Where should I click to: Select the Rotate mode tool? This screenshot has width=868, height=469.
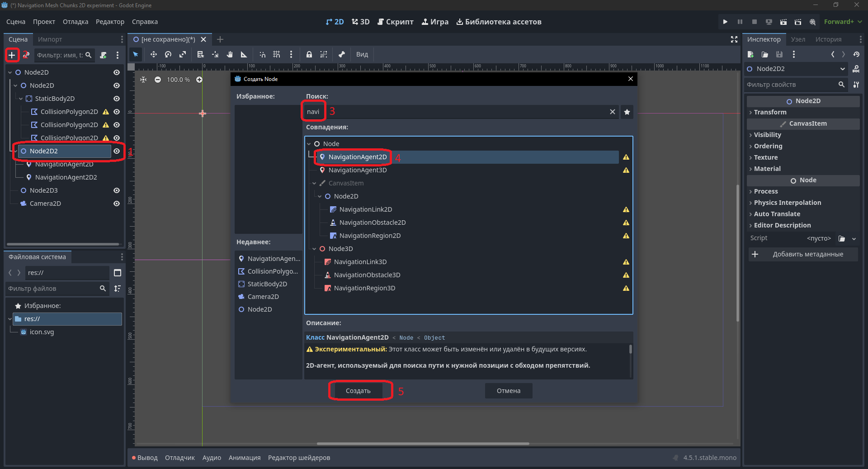(x=168, y=54)
